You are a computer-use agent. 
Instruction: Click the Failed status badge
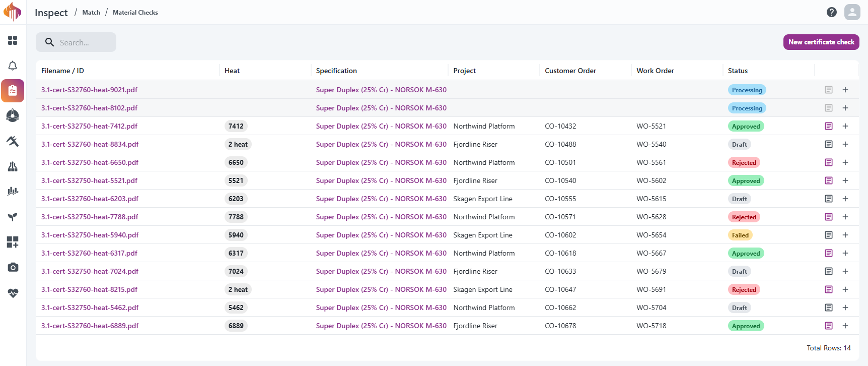(x=740, y=235)
